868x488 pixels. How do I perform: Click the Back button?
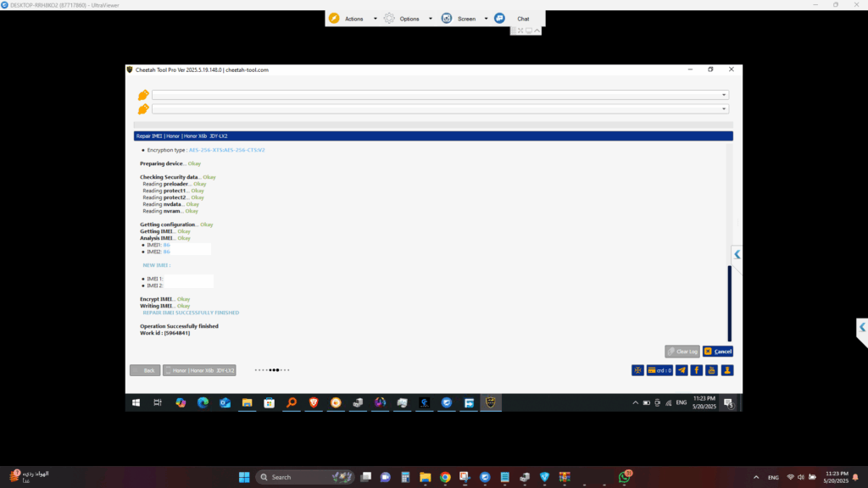click(x=145, y=370)
